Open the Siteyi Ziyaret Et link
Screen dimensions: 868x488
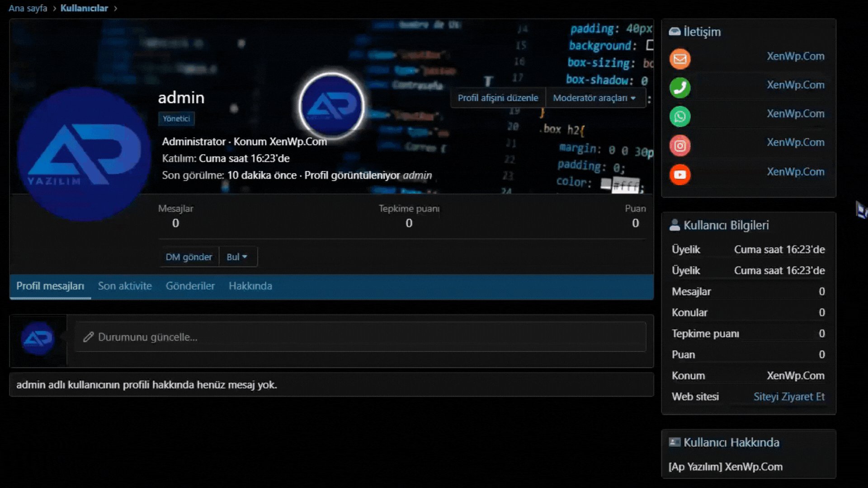(x=789, y=397)
